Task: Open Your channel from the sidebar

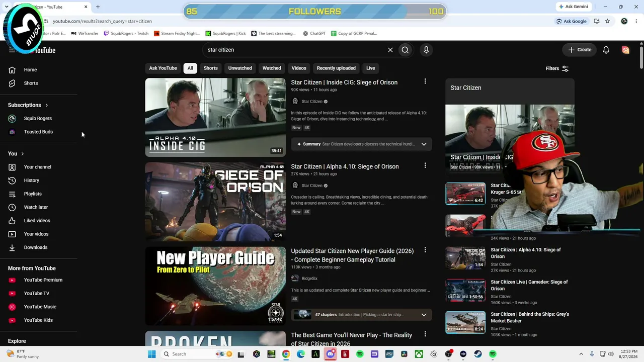Action: pos(37,167)
